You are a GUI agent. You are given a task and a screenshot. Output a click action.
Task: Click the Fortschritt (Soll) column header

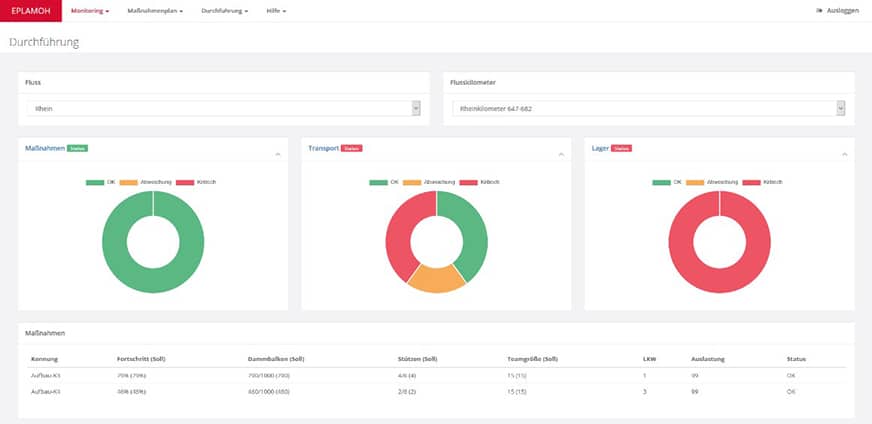[141, 359]
